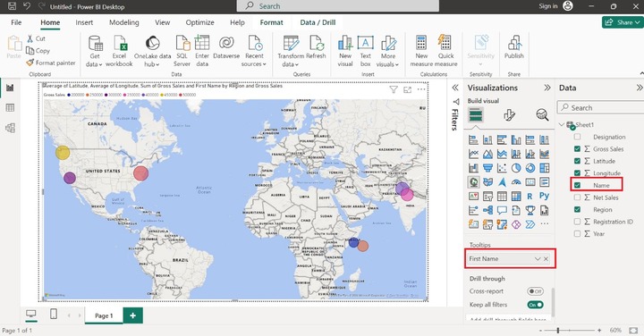Switch to the View ribbon tab
644x336 pixels.
[162, 22]
